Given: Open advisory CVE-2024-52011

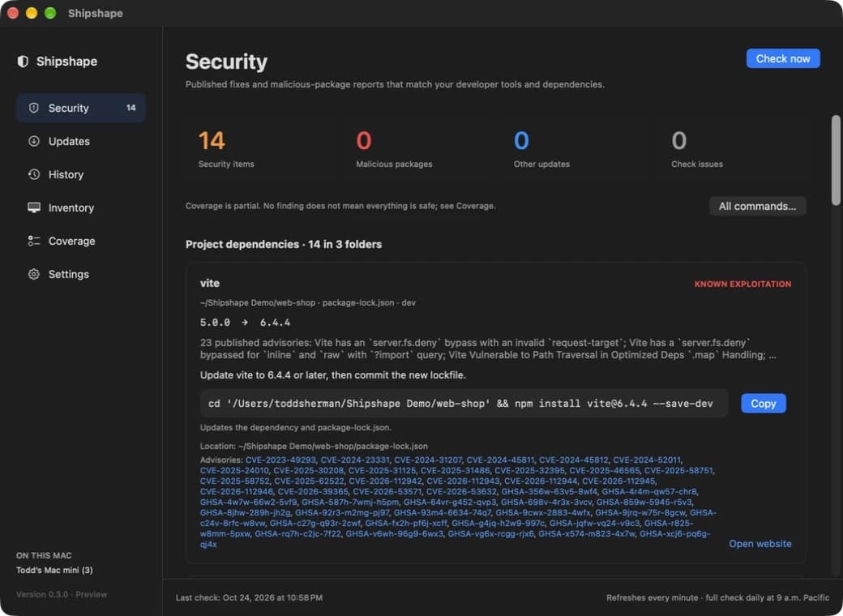Looking at the screenshot, I should tap(647, 460).
